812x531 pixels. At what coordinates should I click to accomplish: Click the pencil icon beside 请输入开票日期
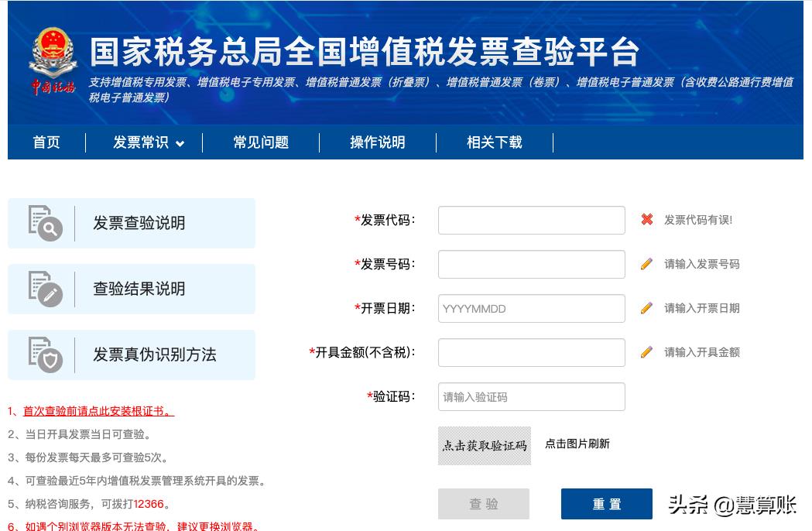[647, 308]
